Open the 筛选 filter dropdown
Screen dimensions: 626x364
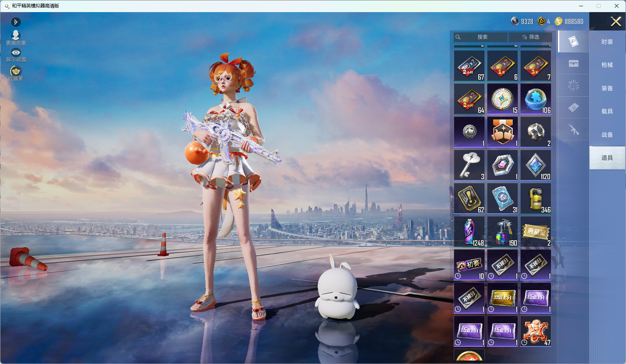530,37
